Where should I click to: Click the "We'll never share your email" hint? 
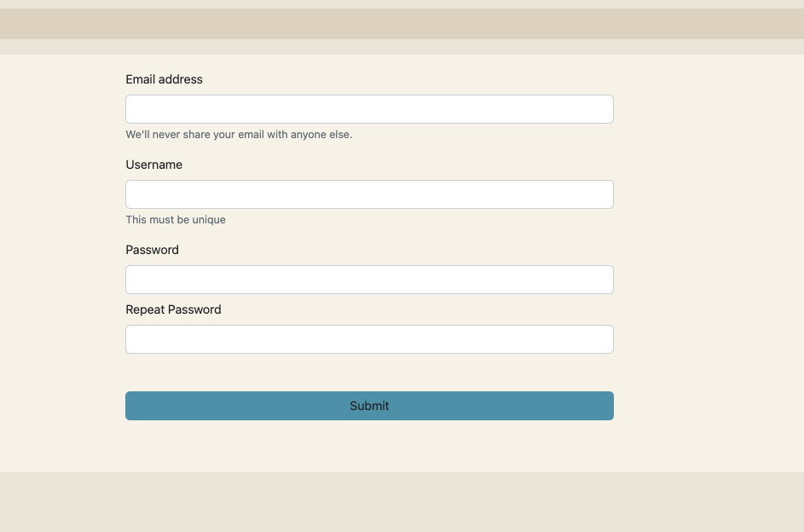[x=239, y=135]
